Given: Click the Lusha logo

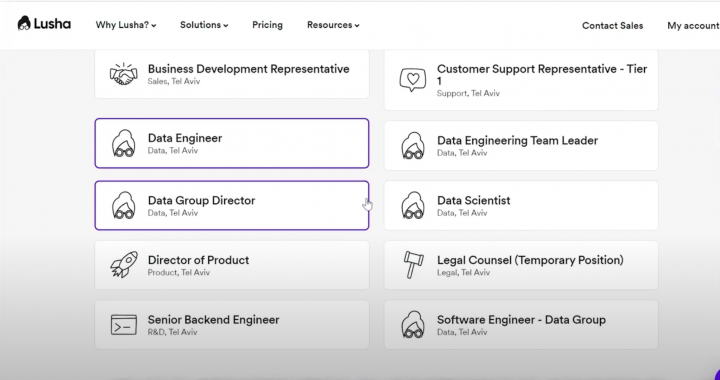Looking at the screenshot, I should (44, 23).
